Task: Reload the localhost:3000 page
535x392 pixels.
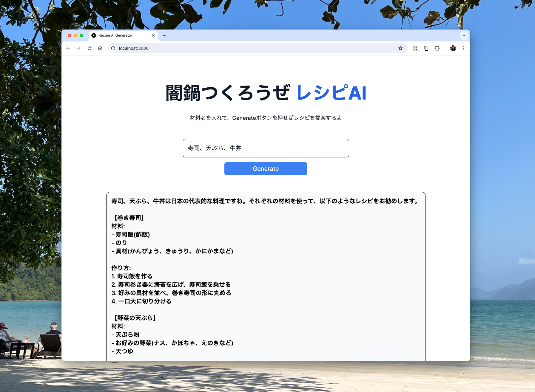Action: point(90,48)
